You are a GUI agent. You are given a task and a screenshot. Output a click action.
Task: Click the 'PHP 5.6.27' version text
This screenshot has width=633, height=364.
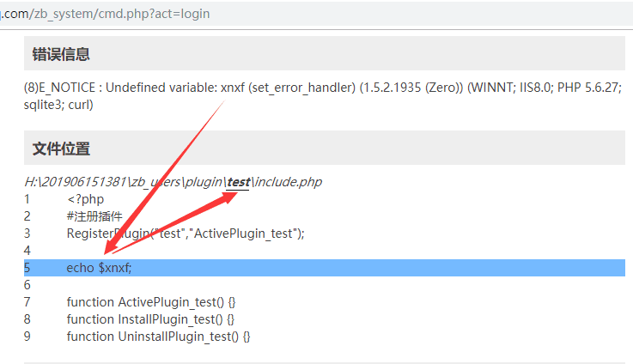(x=587, y=88)
